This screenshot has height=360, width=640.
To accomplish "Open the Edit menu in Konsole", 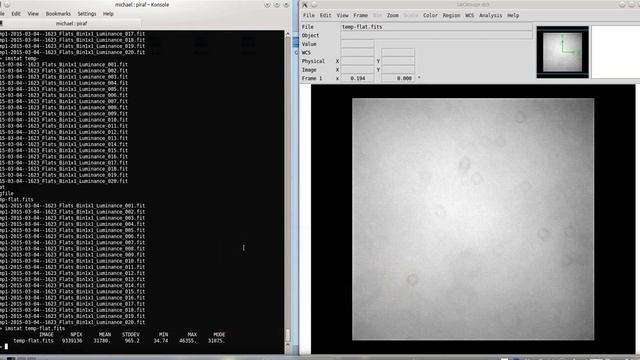I will coord(16,13).
